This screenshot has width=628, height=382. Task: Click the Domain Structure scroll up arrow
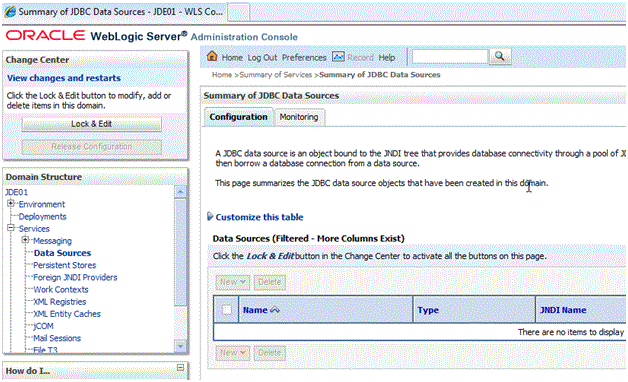(x=180, y=192)
